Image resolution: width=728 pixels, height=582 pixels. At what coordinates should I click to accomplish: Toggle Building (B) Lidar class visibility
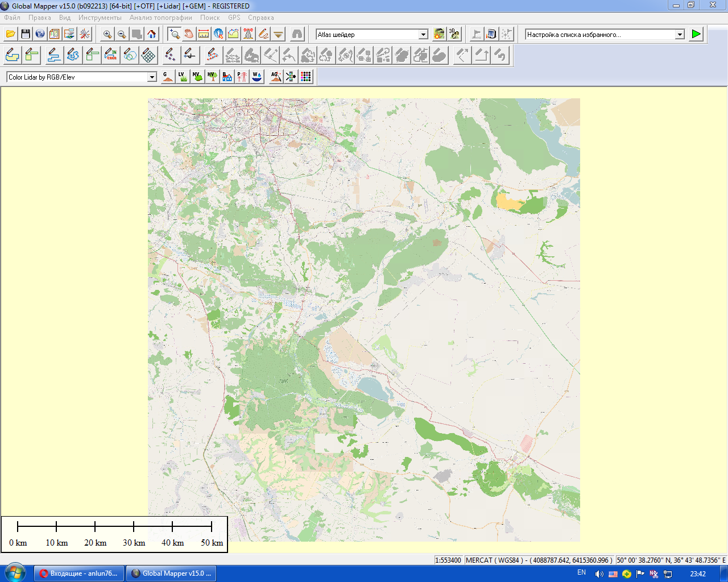[x=227, y=77]
